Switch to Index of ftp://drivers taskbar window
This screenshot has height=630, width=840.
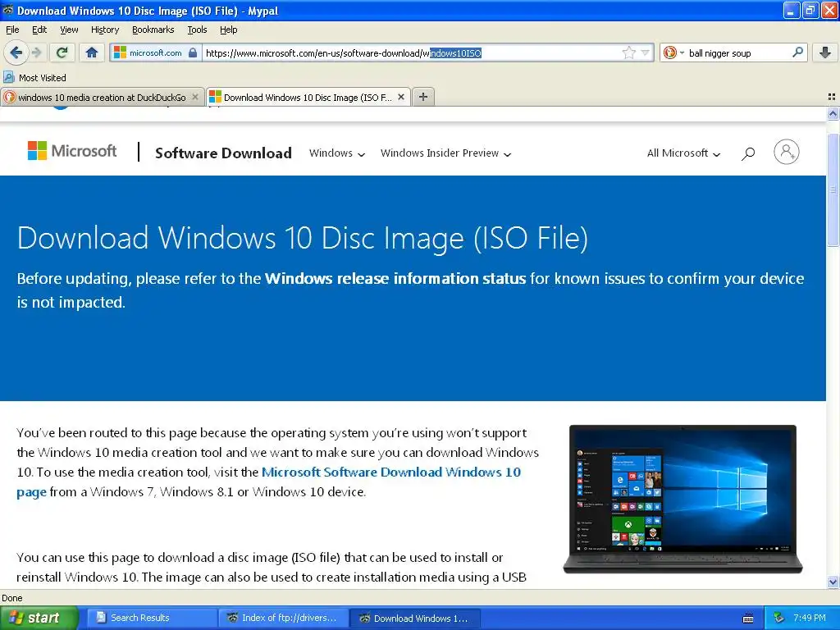(x=283, y=619)
